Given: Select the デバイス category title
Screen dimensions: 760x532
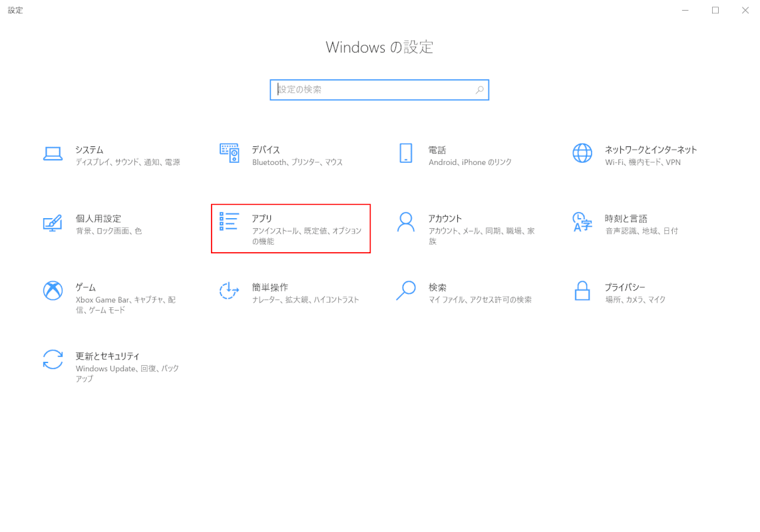Looking at the screenshot, I should pyautogui.click(x=266, y=150).
